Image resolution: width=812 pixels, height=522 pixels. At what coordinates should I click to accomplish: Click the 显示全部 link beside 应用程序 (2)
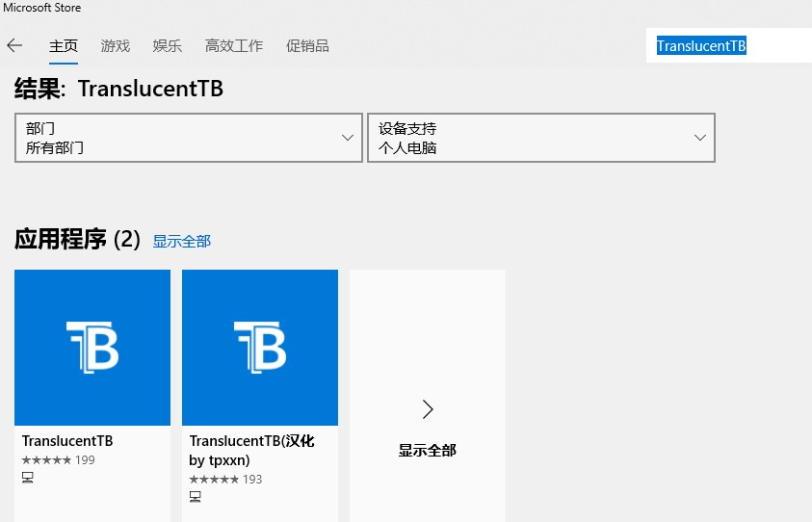(x=181, y=242)
